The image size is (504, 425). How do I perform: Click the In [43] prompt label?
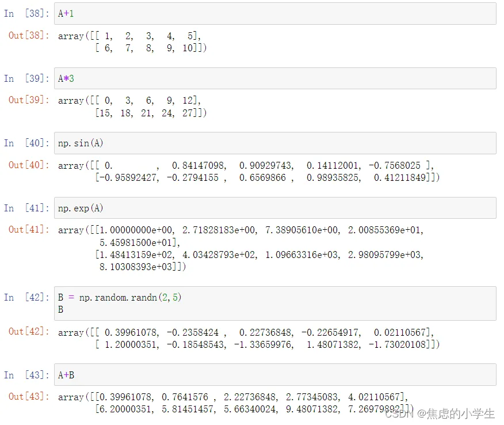pyautogui.click(x=26, y=375)
